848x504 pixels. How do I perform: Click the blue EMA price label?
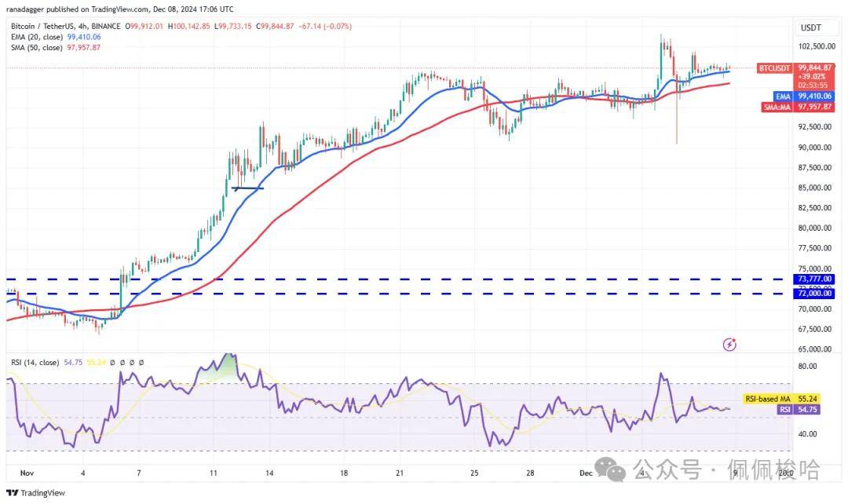point(804,97)
